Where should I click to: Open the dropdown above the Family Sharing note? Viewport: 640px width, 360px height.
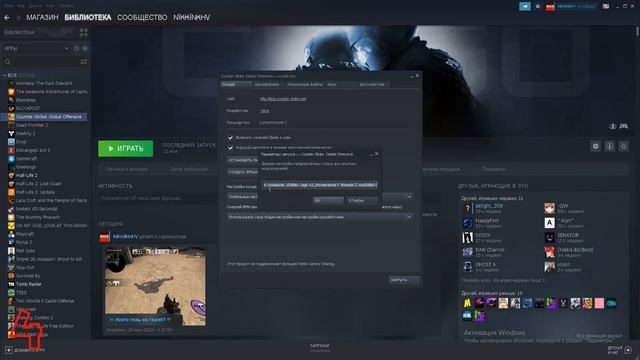tap(319, 217)
